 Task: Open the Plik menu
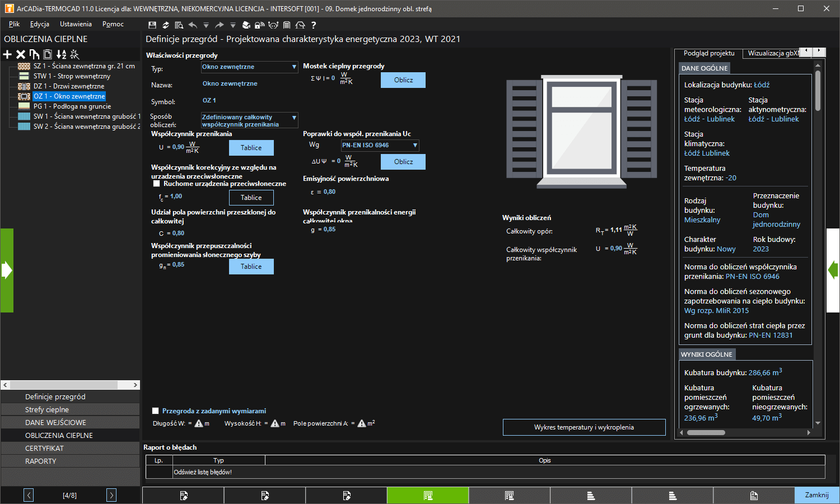(x=14, y=24)
